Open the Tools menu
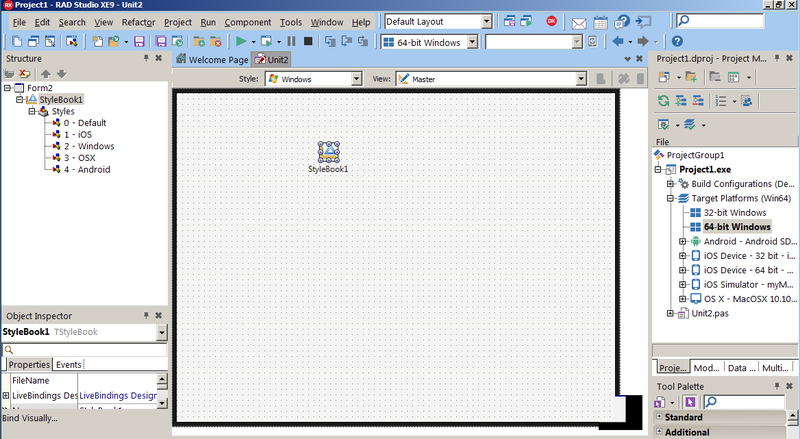The width and height of the screenshot is (800, 439). [x=291, y=22]
